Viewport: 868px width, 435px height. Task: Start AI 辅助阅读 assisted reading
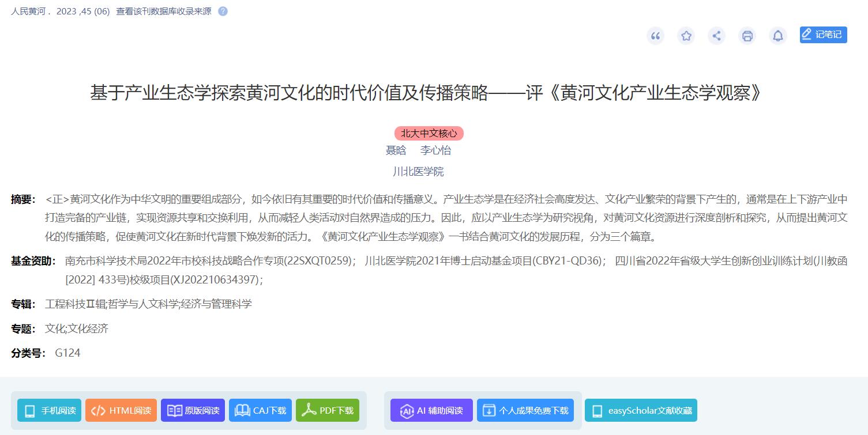tap(431, 410)
